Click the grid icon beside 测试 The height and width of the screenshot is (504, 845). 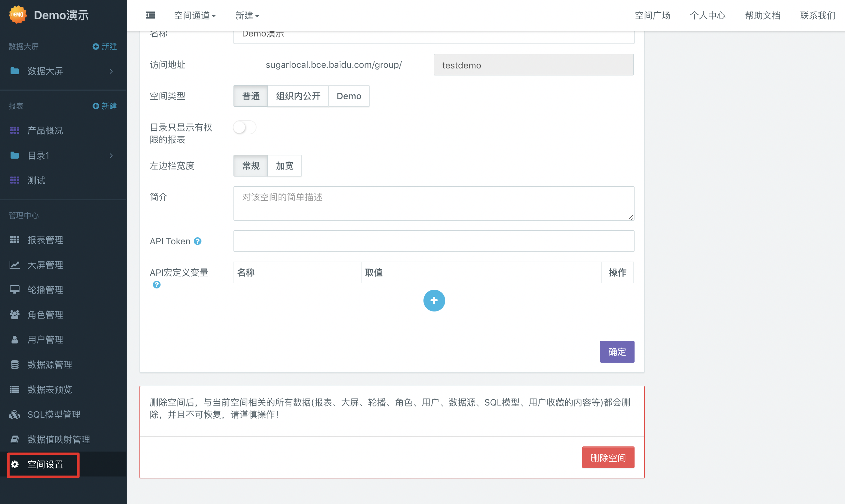(x=15, y=180)
